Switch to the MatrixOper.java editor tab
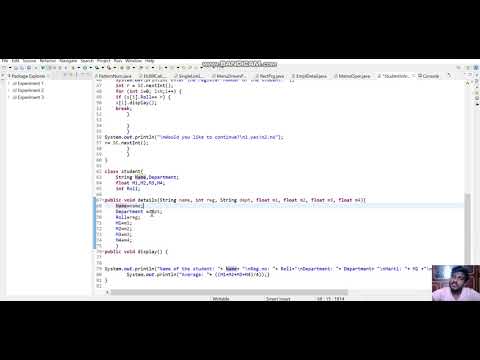 tap(353, 76)
